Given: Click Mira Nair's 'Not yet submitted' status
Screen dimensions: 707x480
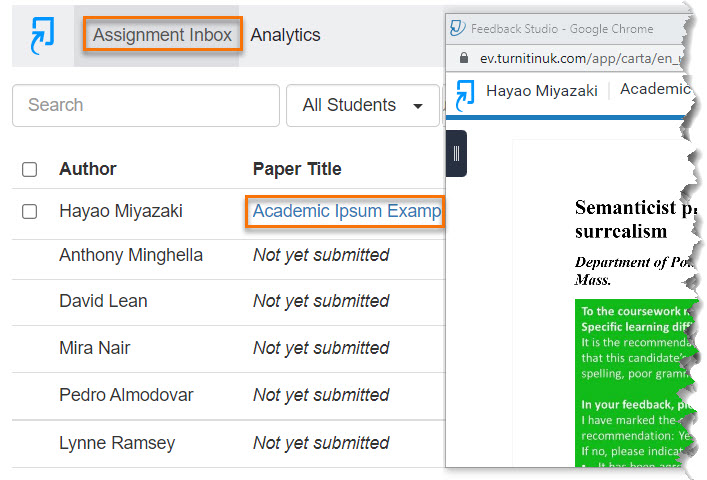Looking at the screenshot, I should 321,348.
